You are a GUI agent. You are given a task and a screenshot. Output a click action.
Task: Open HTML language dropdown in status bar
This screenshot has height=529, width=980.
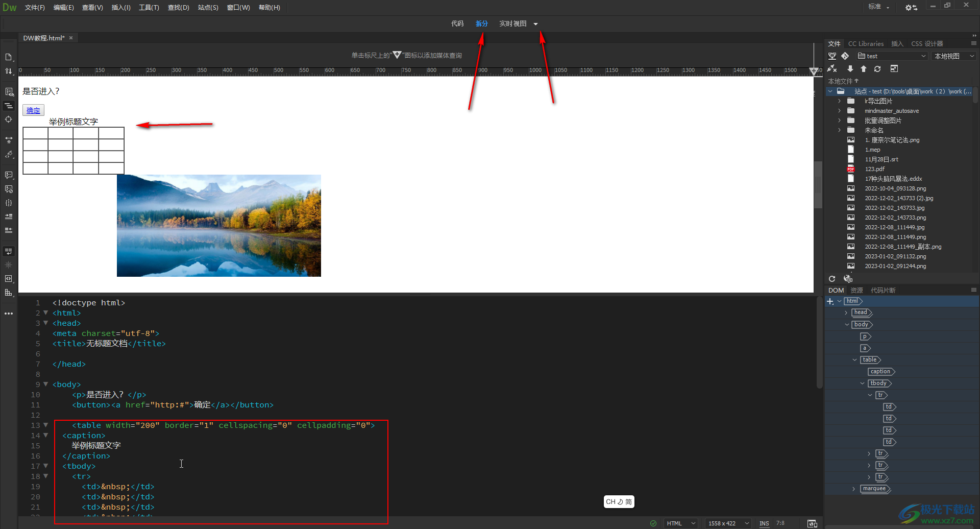click(681, 523)
